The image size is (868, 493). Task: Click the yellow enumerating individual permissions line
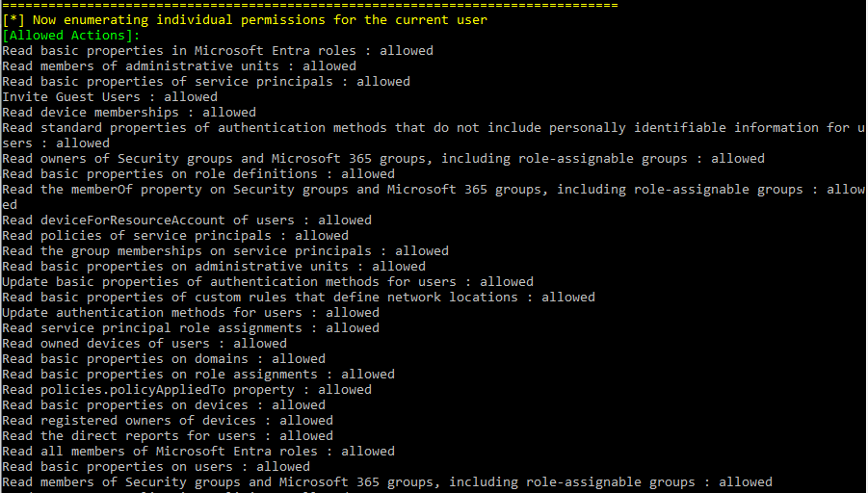[245, 20]
